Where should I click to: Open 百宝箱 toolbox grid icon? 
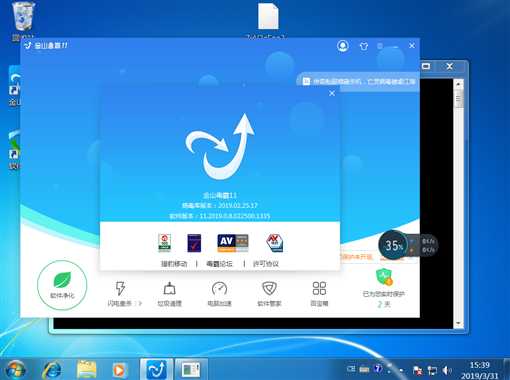click(319, 294)
